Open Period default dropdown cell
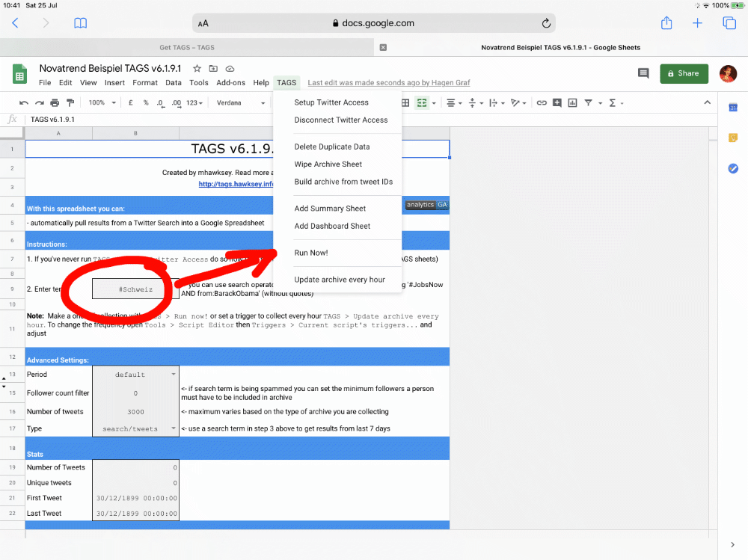The image size is (748, 560). click(x=135, y=375)
